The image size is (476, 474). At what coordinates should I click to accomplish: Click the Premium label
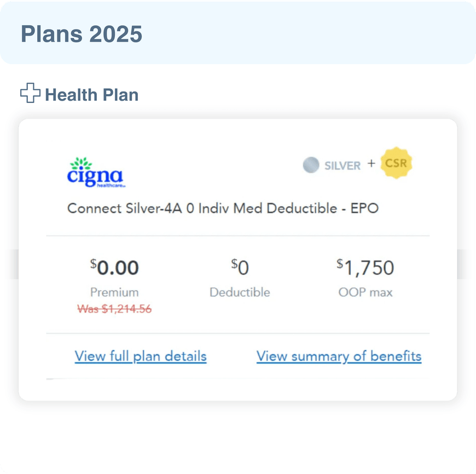tap(114, 292)
